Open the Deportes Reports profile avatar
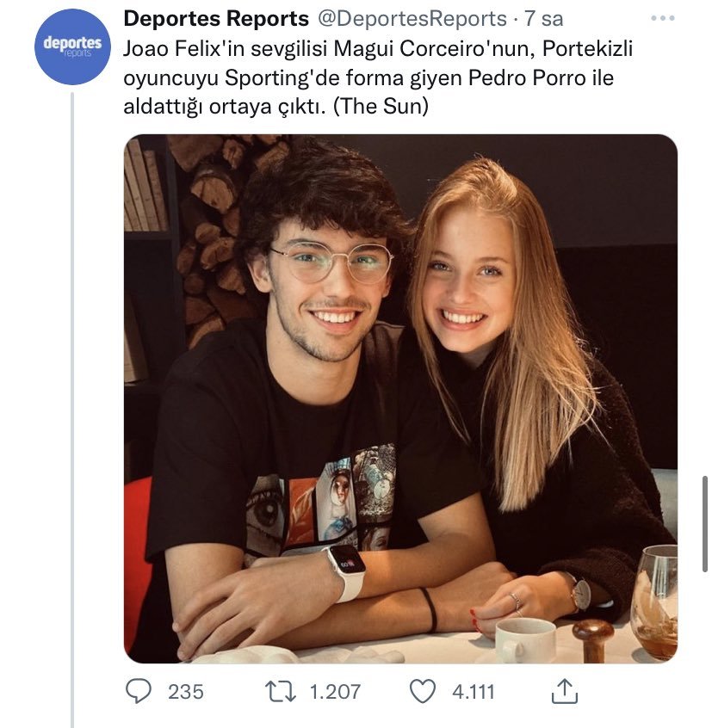Viewport: 712px width, 728px height. click(x=72, y=46)
